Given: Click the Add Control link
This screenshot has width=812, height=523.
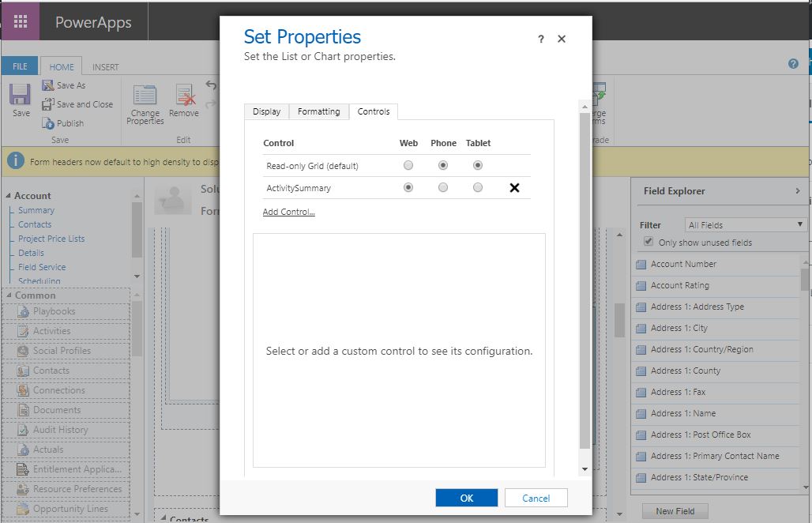Looking at the screenshot, I should 288,211.
